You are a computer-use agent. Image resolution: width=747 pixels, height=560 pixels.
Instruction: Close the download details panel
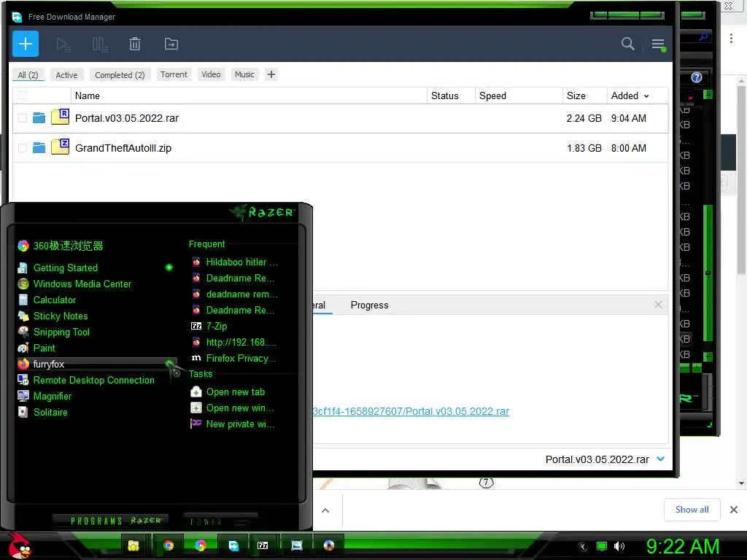[658, 305]
